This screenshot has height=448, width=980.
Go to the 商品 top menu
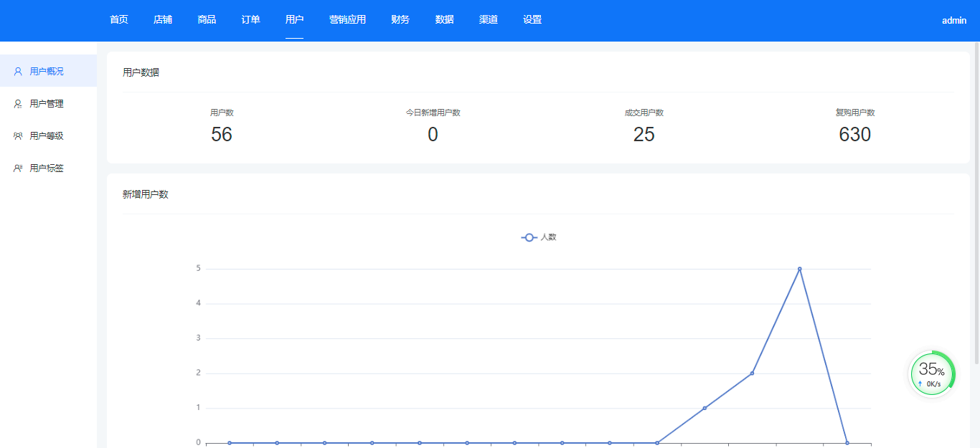coord(207,20)
